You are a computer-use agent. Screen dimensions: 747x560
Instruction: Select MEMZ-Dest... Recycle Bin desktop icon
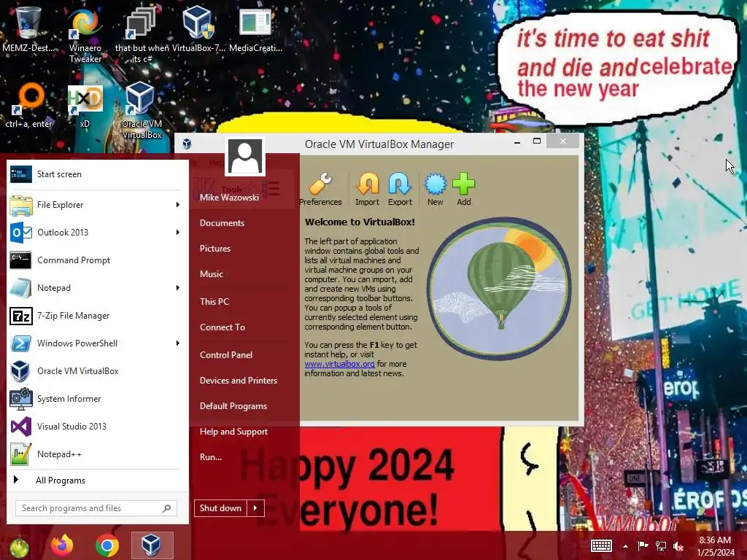(28, 29)
